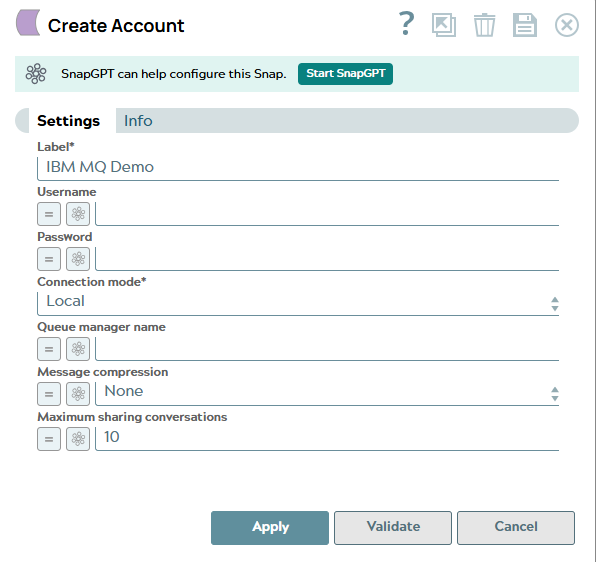Click the Queue manager name field
Image resolution: width=596 pixels, height=562 pixels.
[x=327, y=349]
